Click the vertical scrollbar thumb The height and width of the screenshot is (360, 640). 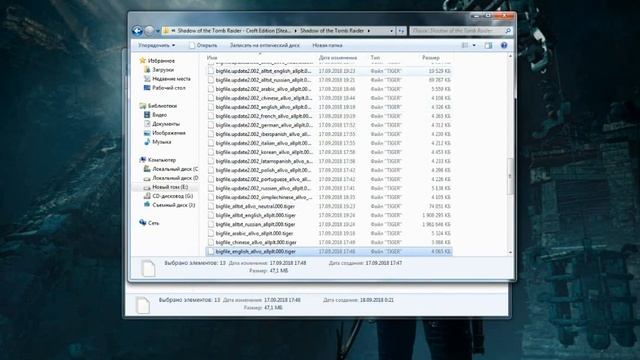pos(510,176)
